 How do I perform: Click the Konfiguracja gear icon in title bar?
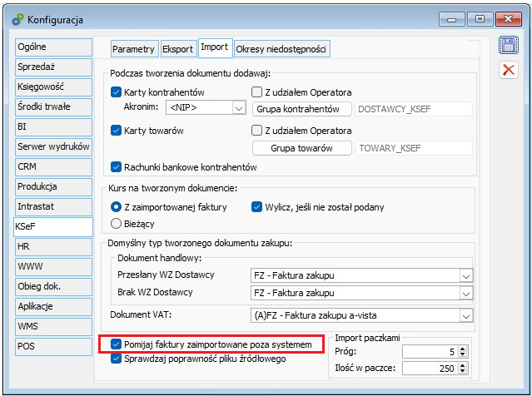coord(17,20)
